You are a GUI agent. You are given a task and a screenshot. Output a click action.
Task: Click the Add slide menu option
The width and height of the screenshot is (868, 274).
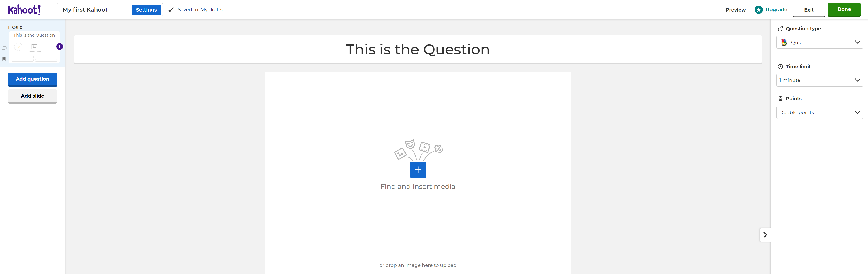(x=32, y=96)
